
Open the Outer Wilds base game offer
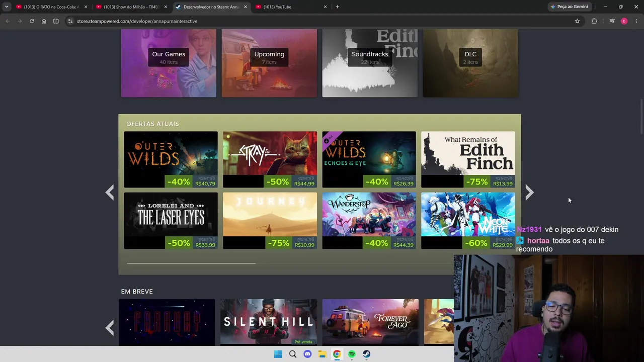pyautogui.click(x=171, y=159)
